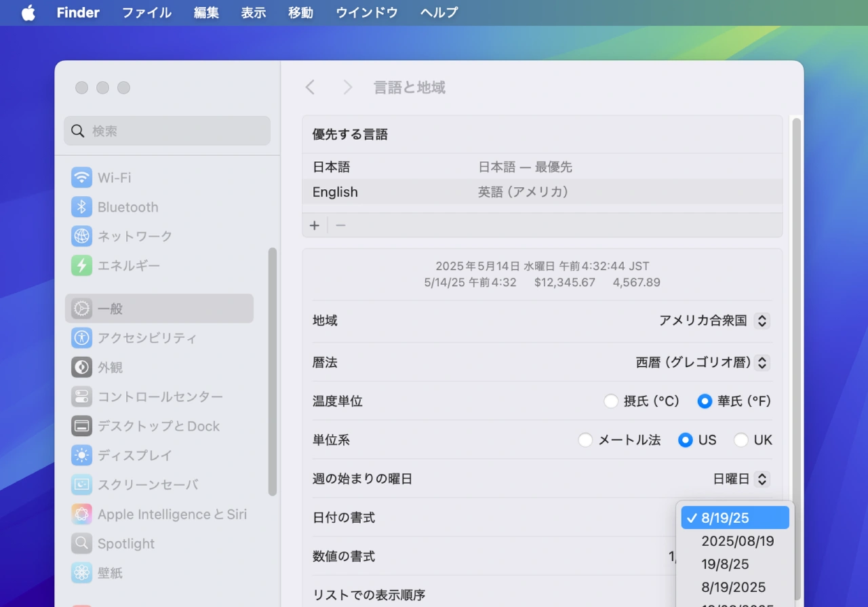Image resolution: width=868 pixels, height=607 pixels.
Task: Select 摂氏 (°C) temperature radio button
Action: 611,402
